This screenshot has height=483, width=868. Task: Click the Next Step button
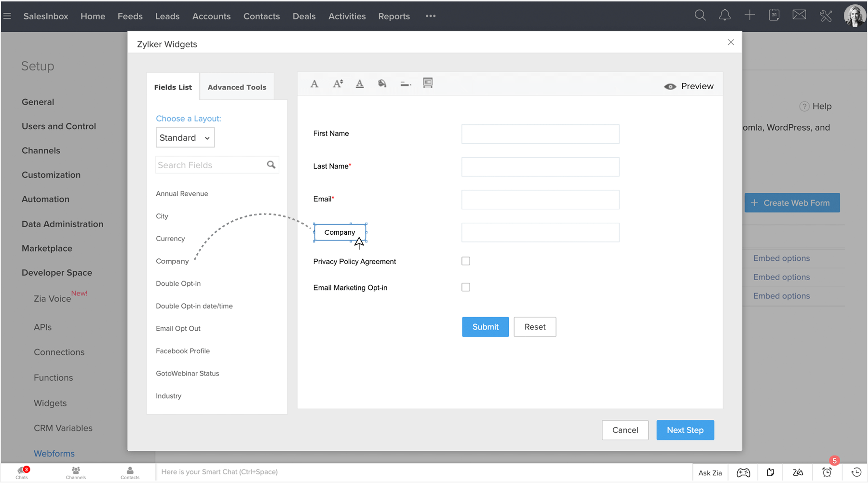coord(685,430)
